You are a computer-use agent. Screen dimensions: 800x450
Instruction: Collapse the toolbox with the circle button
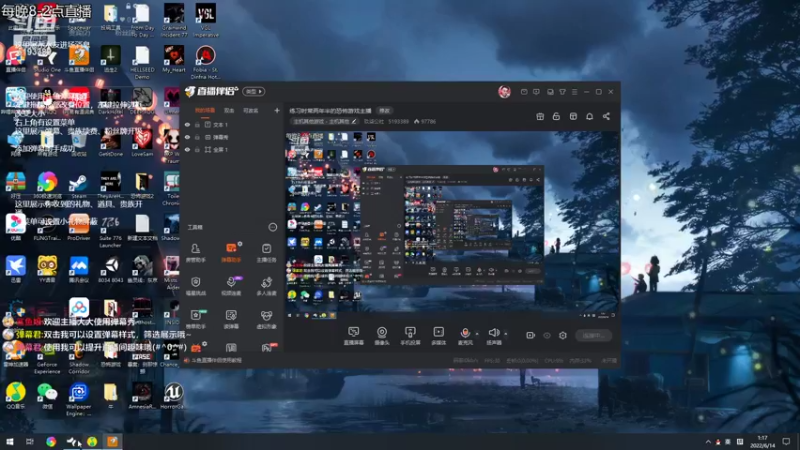click(x=273, y=227)
